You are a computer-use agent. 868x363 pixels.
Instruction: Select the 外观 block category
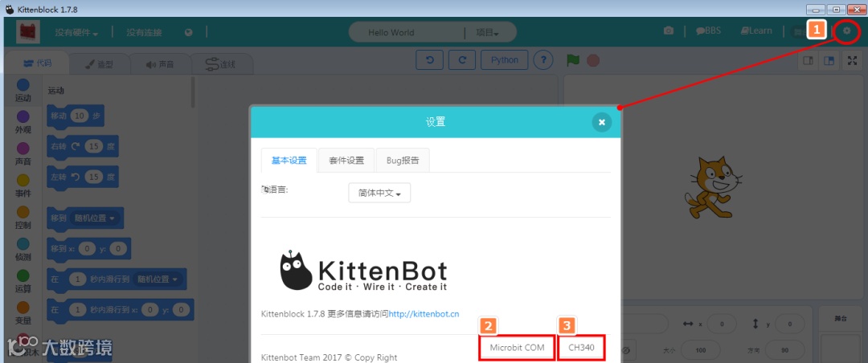23,123
